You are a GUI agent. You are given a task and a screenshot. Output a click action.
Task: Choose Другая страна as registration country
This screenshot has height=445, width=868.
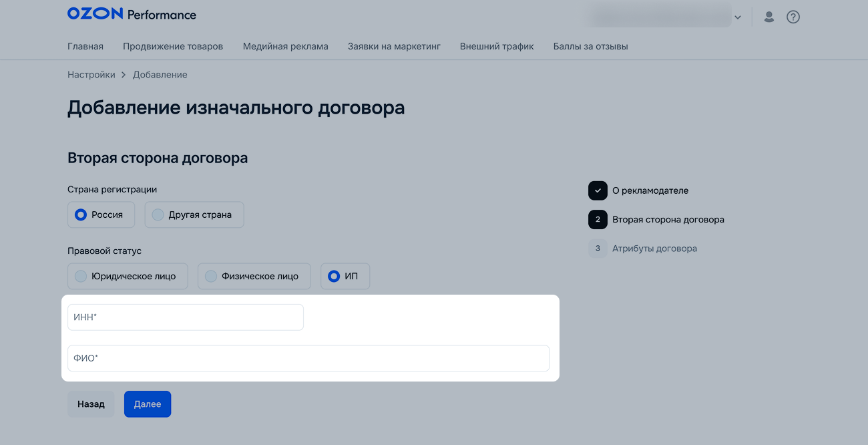[x=194, y=214]
